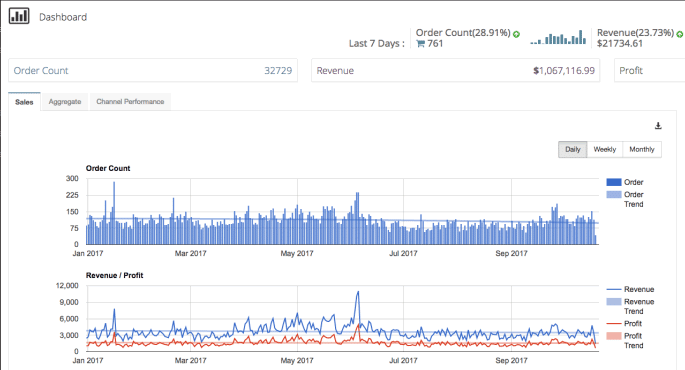Click green up arrow next to Revenue percentage
The height and width of the screenshot is (370, 685).
pos(680,34)
